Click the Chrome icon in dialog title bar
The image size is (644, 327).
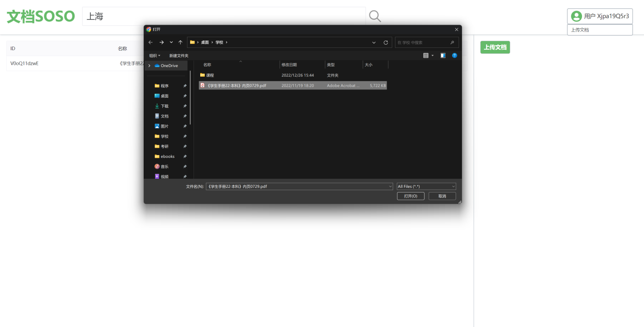[148, 29]
